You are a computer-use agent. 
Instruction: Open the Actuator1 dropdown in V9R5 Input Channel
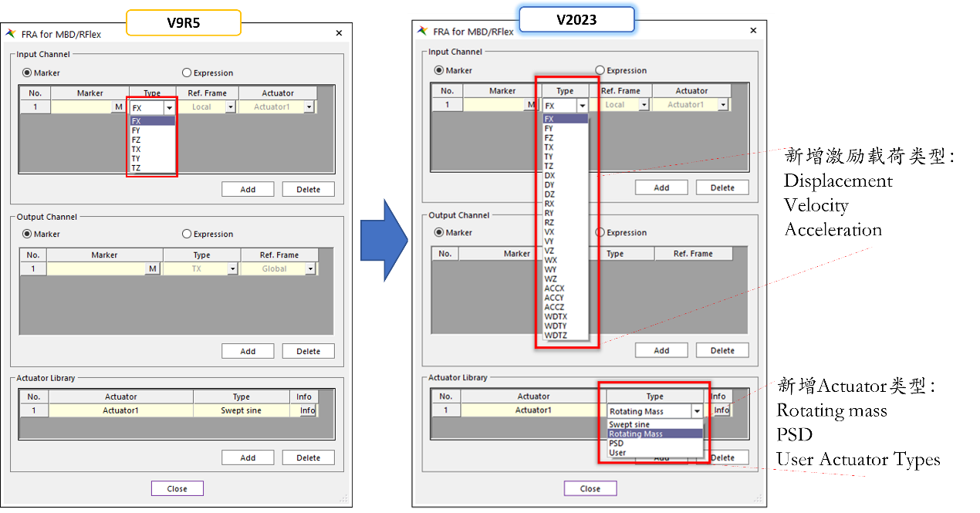point(309,108)
